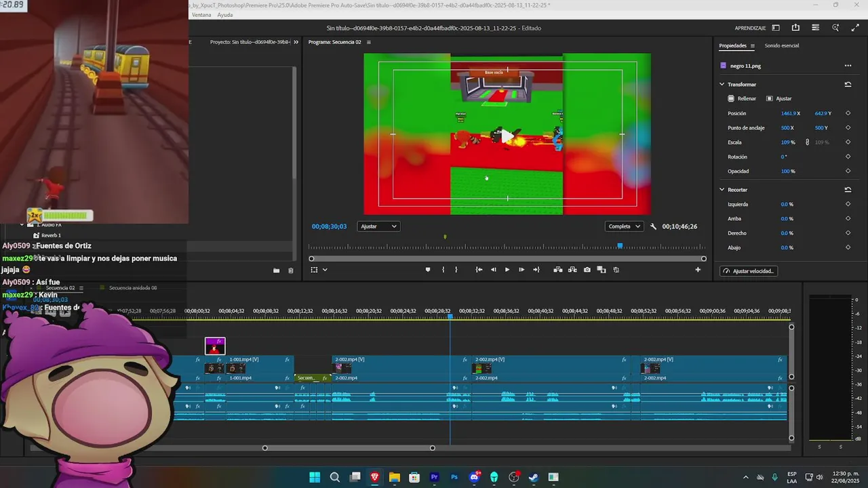Toggle the Opacidad keyframe diamond
Image resolution: width=868 pixels, height=488 pixels.
(x=848, y=171)
